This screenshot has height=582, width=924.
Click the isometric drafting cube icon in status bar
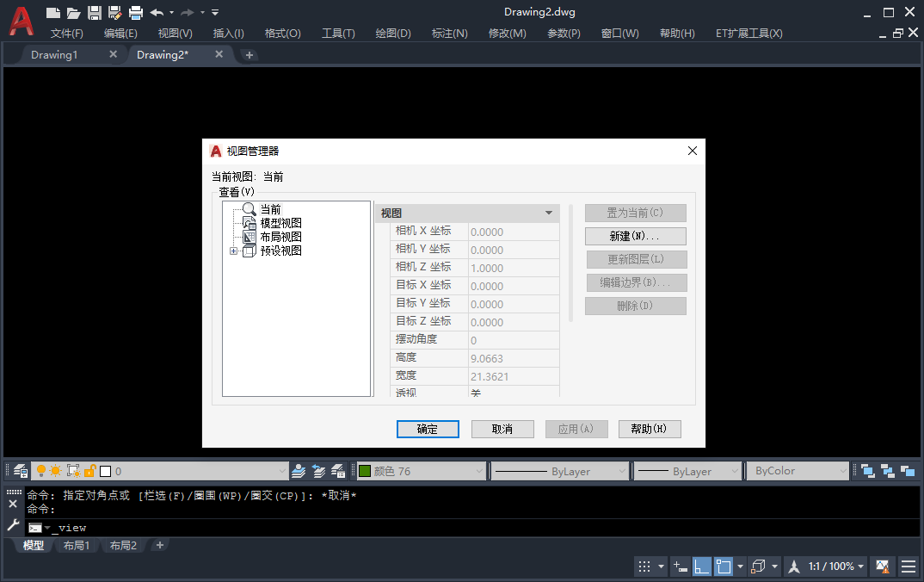click(x=759, y=566)
